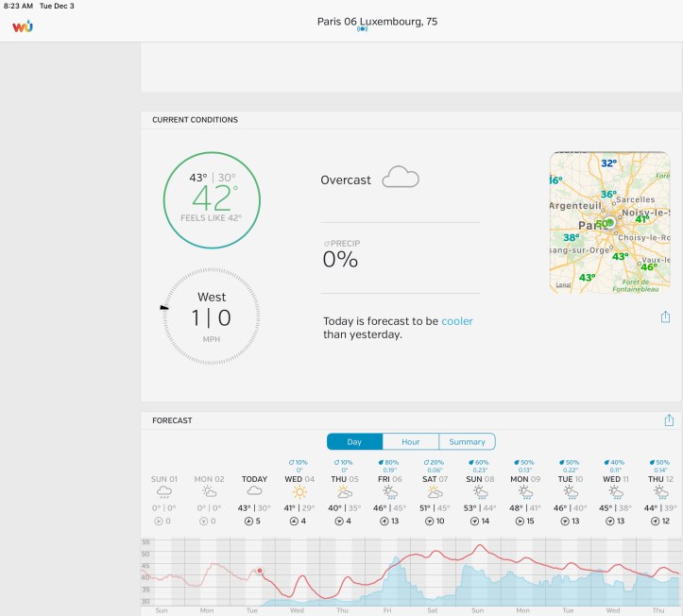Select the sunny icon for WED 04
This screenshot has height=616, width=683.
[299, 492]
